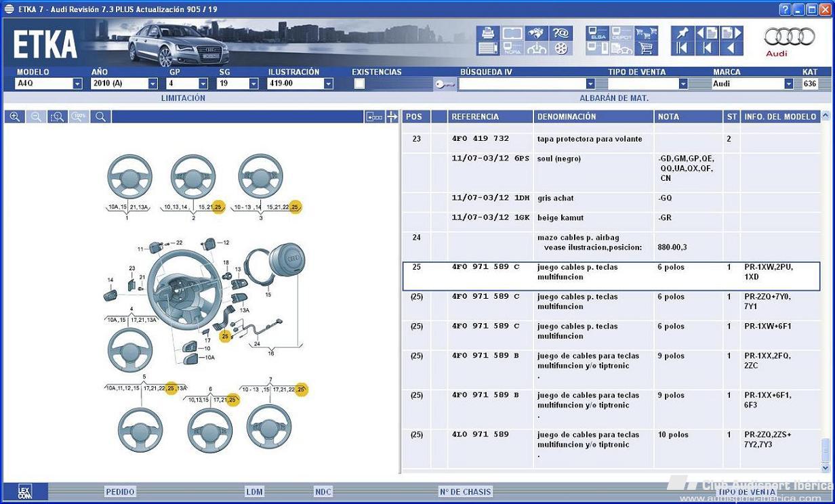Click the LEXCOM logo icon
835x504 pixels.
pyautogui.click(x=24, y=492)
